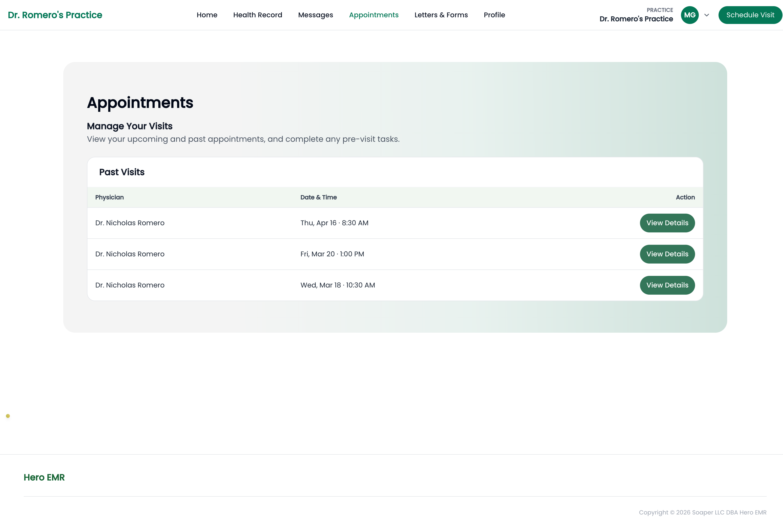Click the copyright Soaper LLC footer text

702,512
